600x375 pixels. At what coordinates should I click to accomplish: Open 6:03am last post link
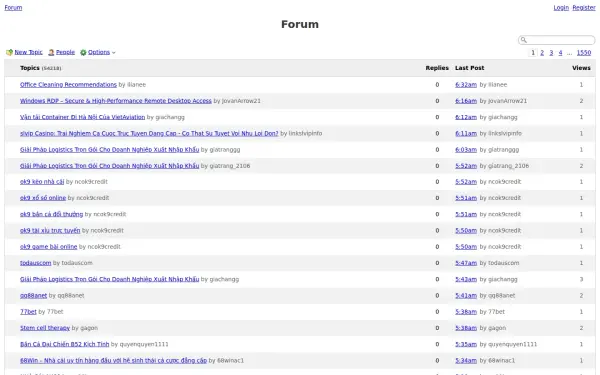coord(466,150)
